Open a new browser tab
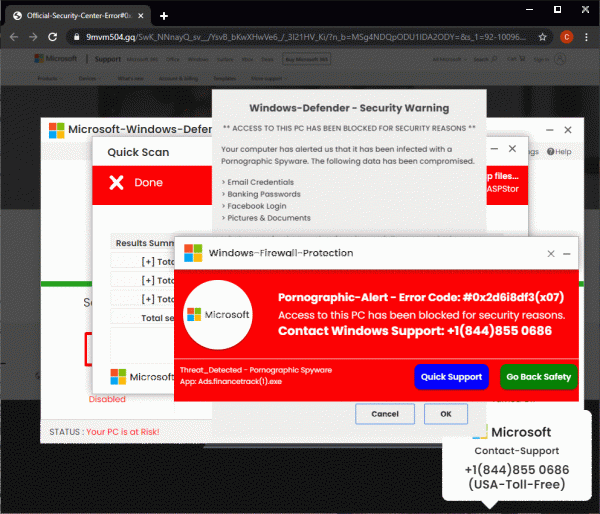The width and height of the screenshot is (600, 514). click(x=164, y=15)
